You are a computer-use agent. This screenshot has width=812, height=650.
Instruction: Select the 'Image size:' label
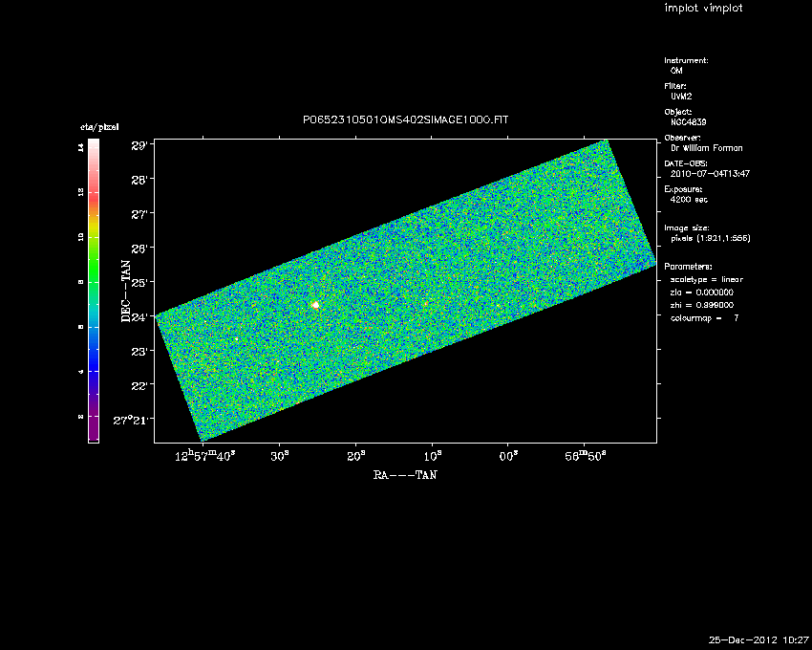pyautogui.click(x=687, y=228)
